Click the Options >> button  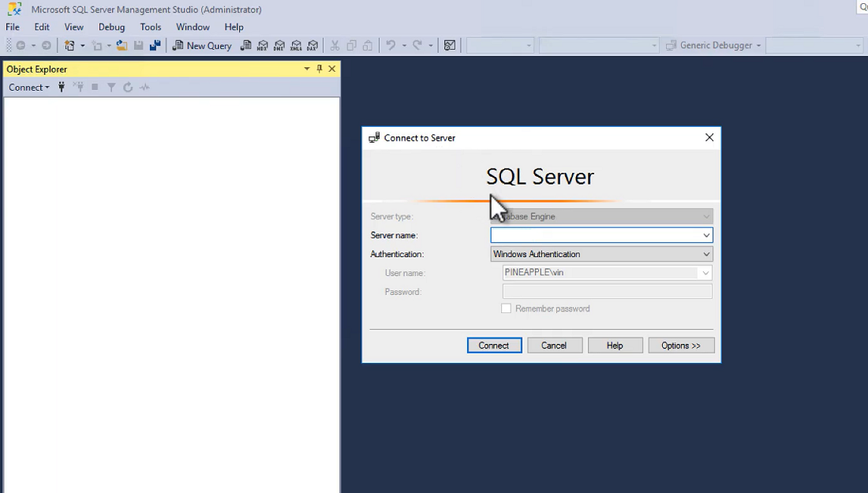[681, 345]
